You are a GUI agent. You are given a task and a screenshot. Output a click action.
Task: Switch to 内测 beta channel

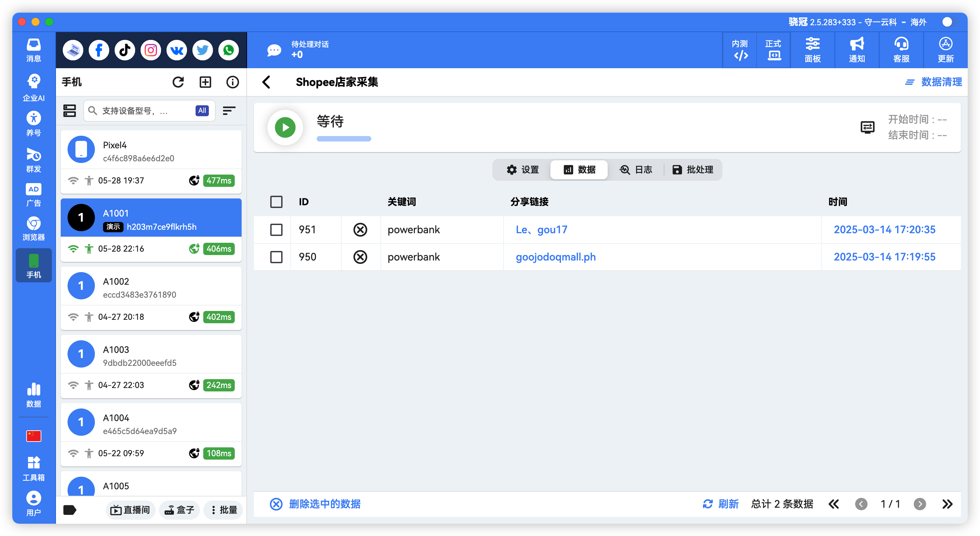click(x=740, y=50)
